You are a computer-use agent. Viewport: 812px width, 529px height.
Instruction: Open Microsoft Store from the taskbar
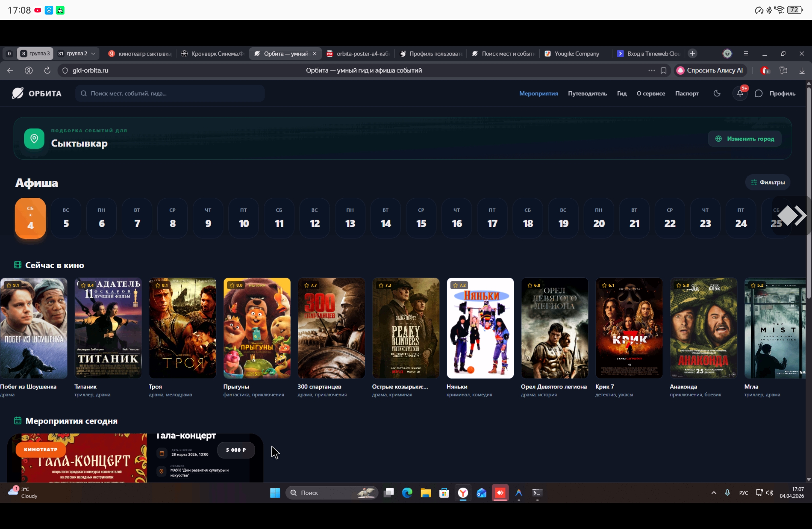point(444,493)
